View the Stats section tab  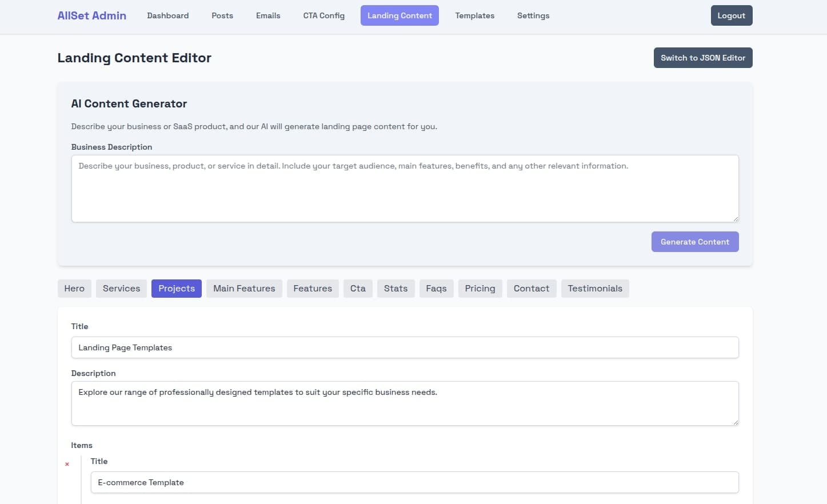tap(395, 288)
